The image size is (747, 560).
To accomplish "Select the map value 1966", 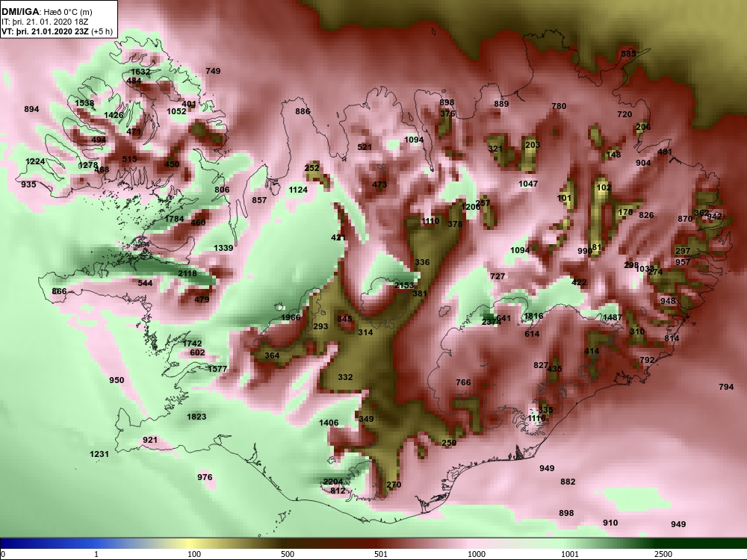I will [x=291, y=317].
